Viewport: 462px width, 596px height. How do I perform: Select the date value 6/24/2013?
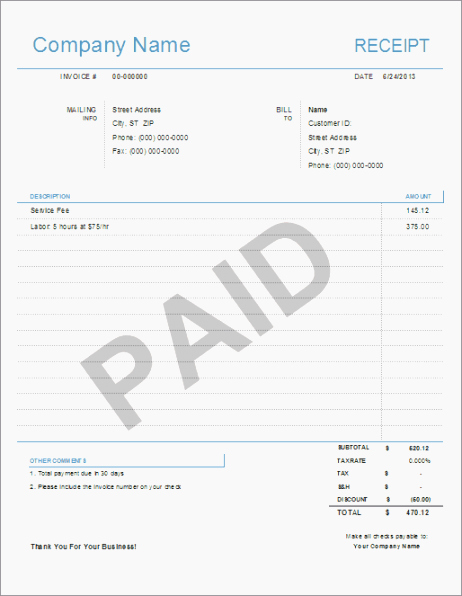(399, 76)
